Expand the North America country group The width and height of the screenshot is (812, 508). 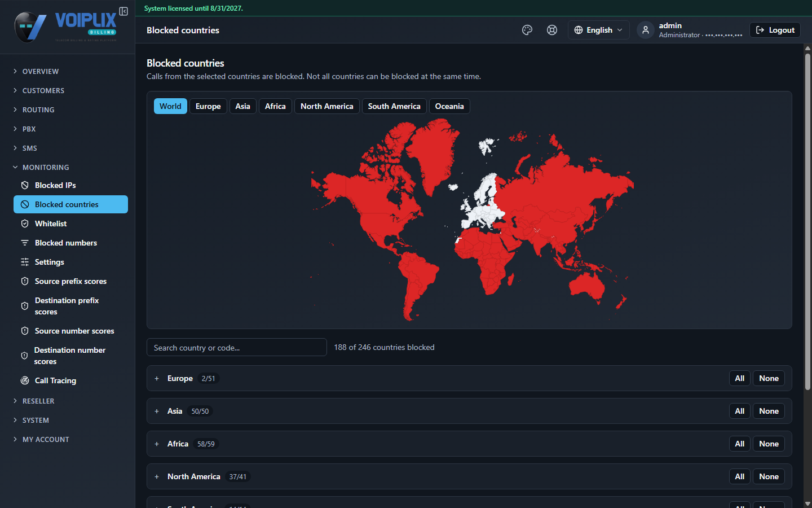coord(157,477)
